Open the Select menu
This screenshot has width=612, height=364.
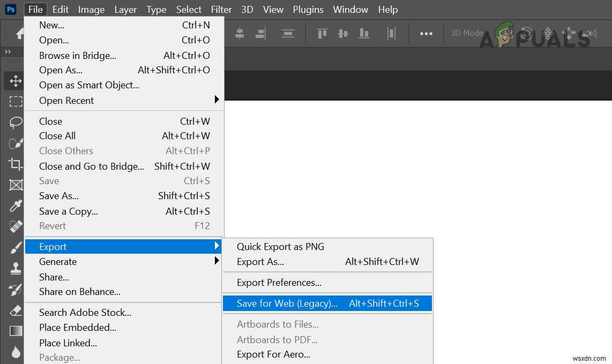[189, 9]
